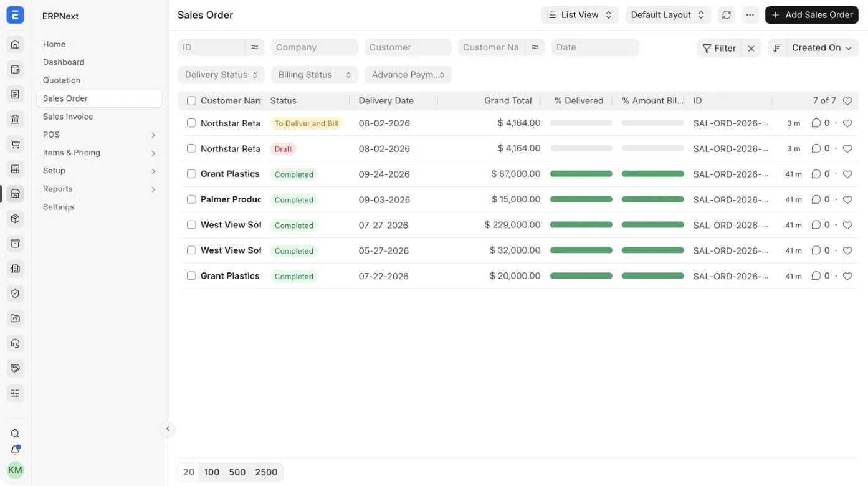Image resolution: width=868 pixels, height=486 pixels.
Task: Check the Palmer row checkbox
Action: point(191,199)
